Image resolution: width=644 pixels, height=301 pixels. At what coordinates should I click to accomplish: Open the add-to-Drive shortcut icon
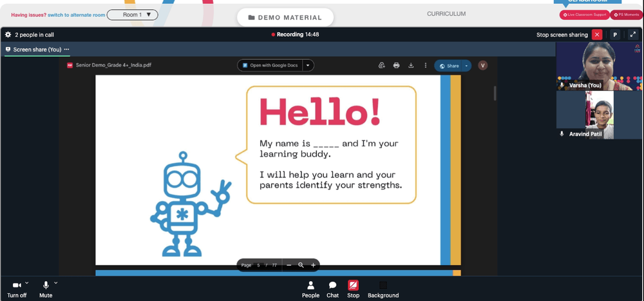click(381, 65)
